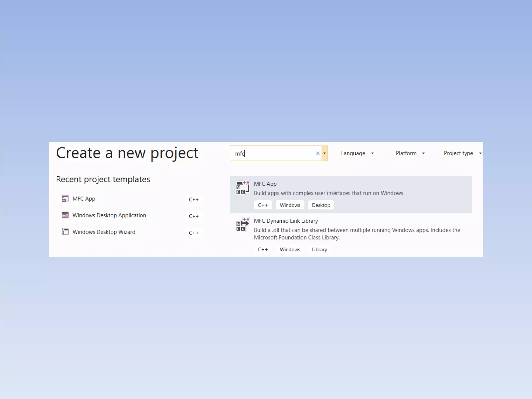Choose the MFC Dynamic-Link Library result
This screenshot has height=399, width=532.
coord(286,221)
